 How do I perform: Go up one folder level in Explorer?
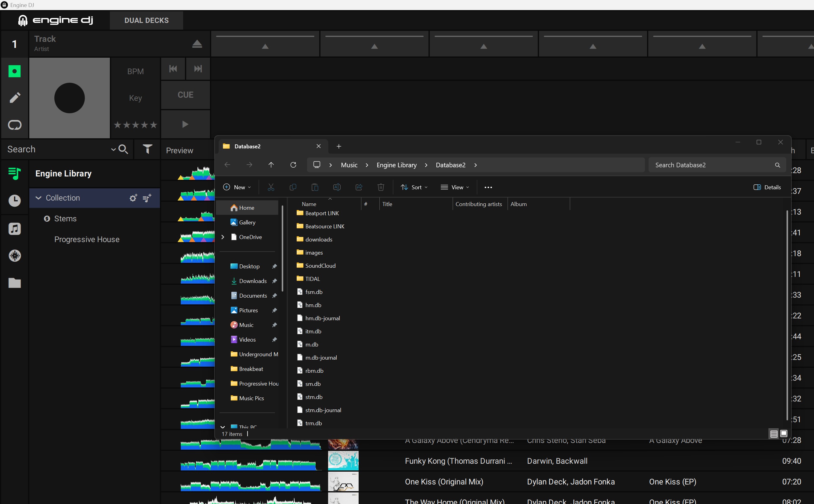[271, 165]
